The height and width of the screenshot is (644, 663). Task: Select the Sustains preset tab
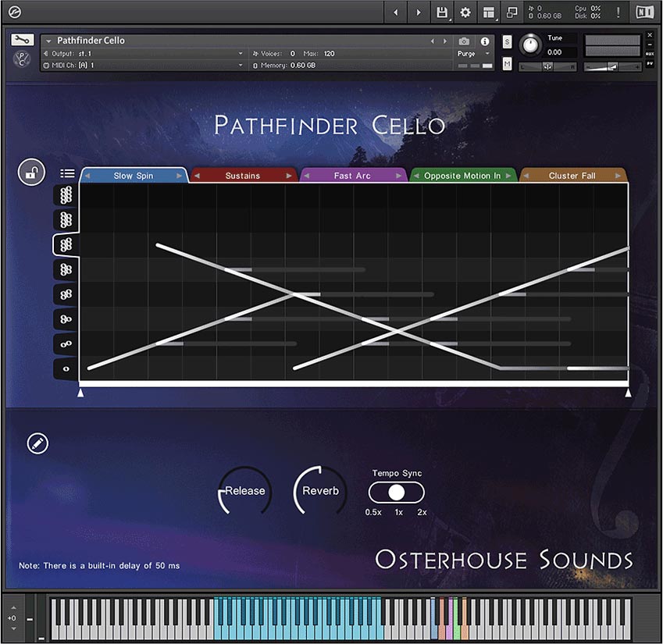point(243,175)
